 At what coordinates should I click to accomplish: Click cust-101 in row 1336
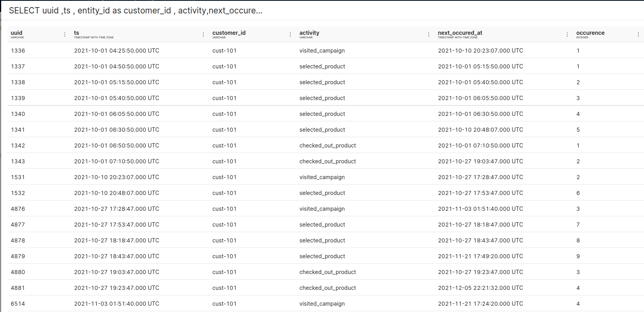point(224,51)
